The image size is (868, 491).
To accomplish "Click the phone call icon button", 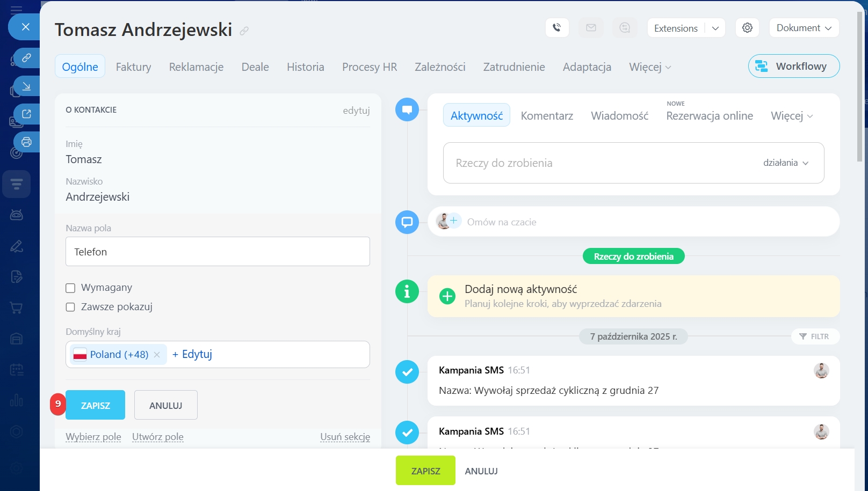I will [557, 28].
